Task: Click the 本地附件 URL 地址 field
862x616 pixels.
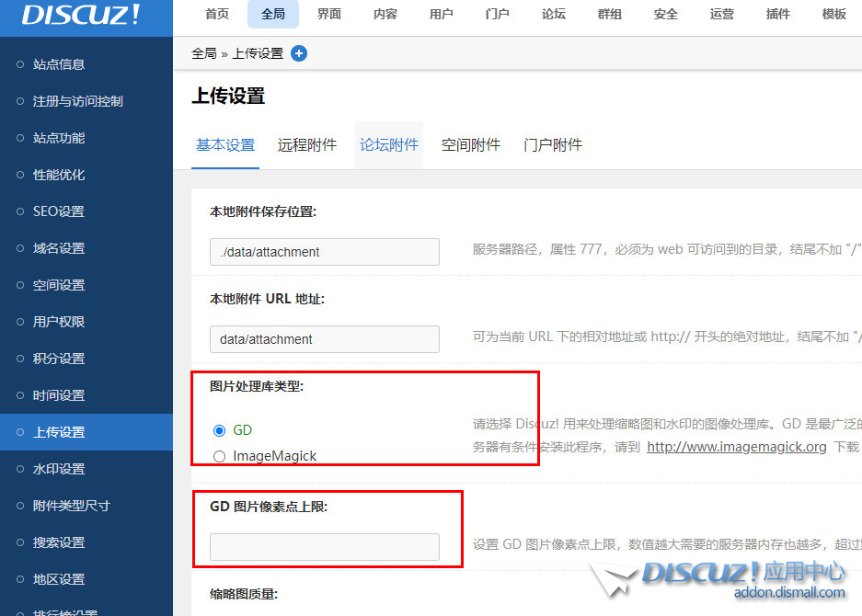Action: point(325,339)
